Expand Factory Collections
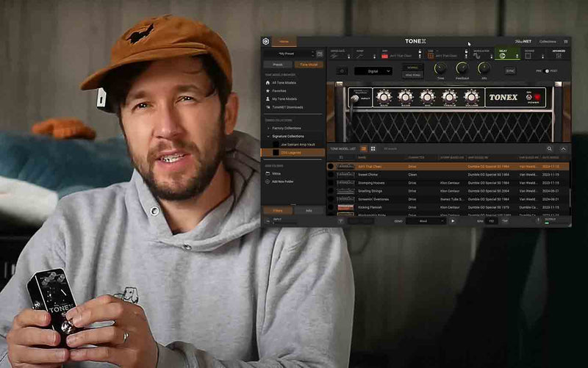Viewport: 588px width, 368px height. pyautogui.click(x=286, y=128)
